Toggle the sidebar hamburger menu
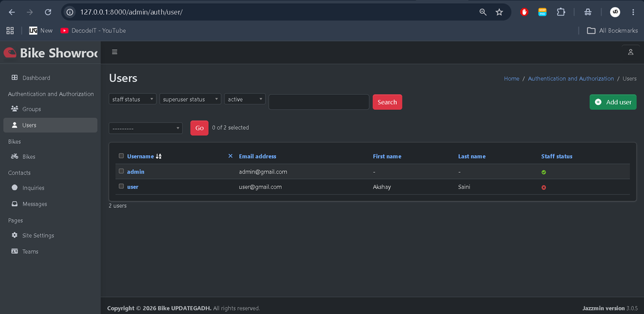The height and width of the screenshot is (314, 644). (114, 52)
